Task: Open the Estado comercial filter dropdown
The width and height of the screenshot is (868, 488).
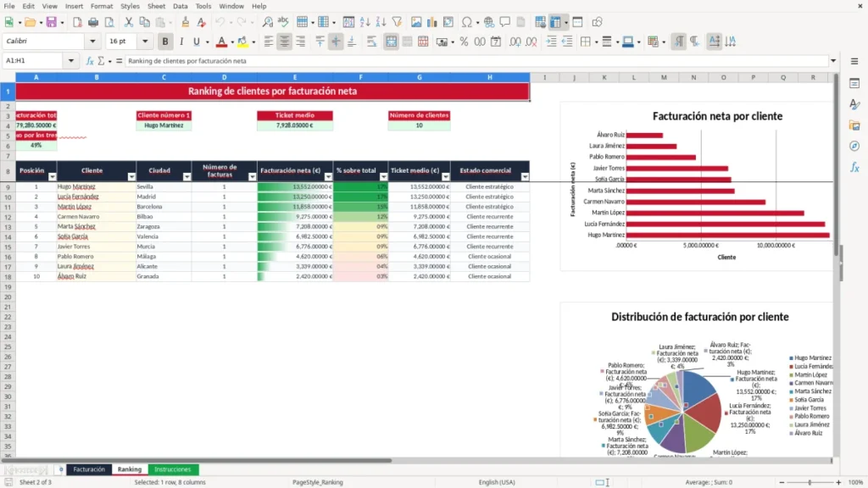Action: click(x=525, y=176)
